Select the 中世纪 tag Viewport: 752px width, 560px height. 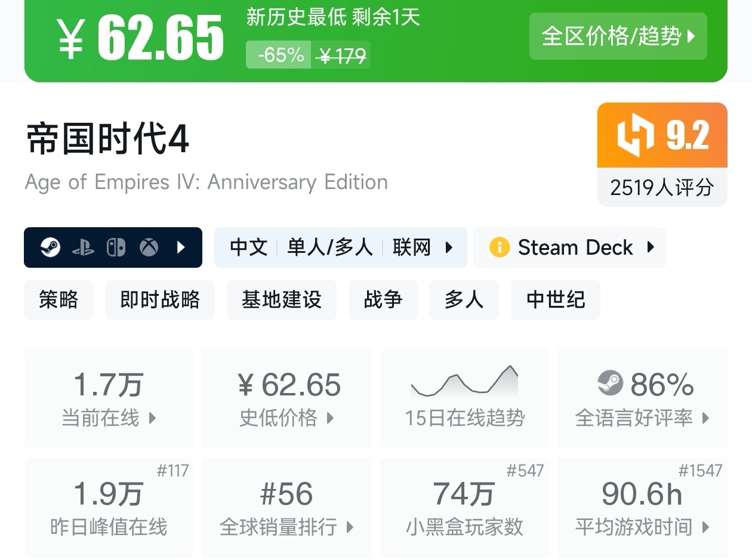pyautogui.click(x=555, y=299)
